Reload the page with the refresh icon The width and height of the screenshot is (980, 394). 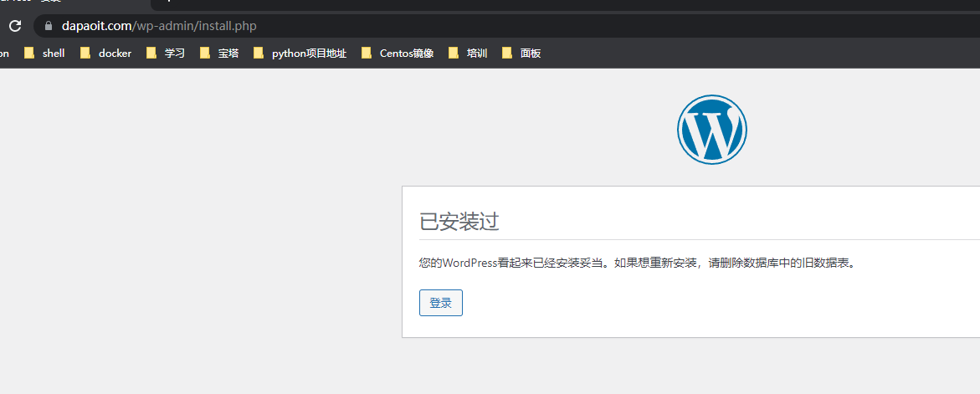tap(15, 26)
